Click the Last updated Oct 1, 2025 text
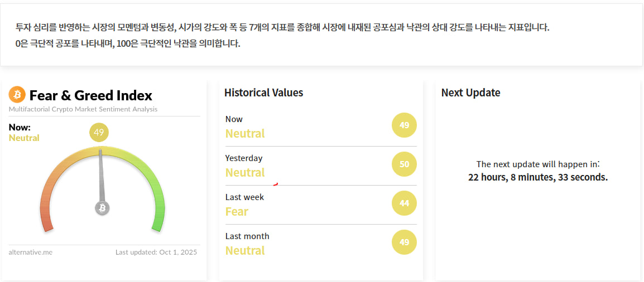644x282 pixels. (156, 252)
